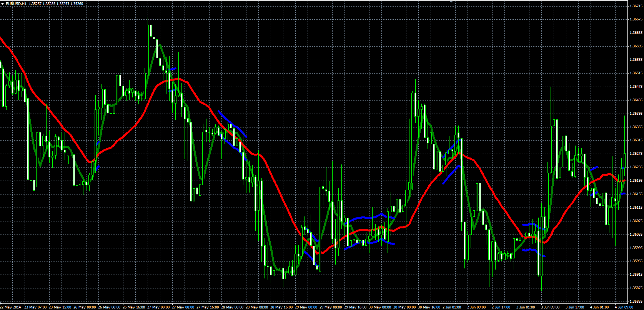Viewport: 644px width, 310px height.
Task: Click the 2 Jun 17:00 time label
Action: pyautogui.click(x=502, y=307)
